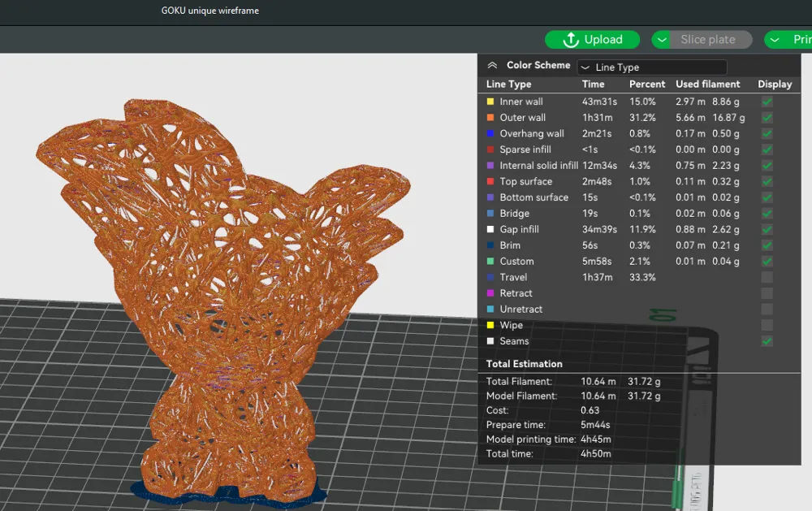Click the yellow Inner wall color swatch

[490, 102]
